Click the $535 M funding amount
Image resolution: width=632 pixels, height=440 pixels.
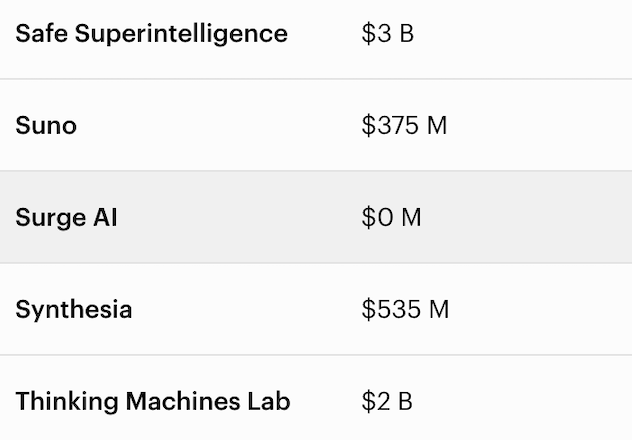pyautogui.click(x=405, y=310)
